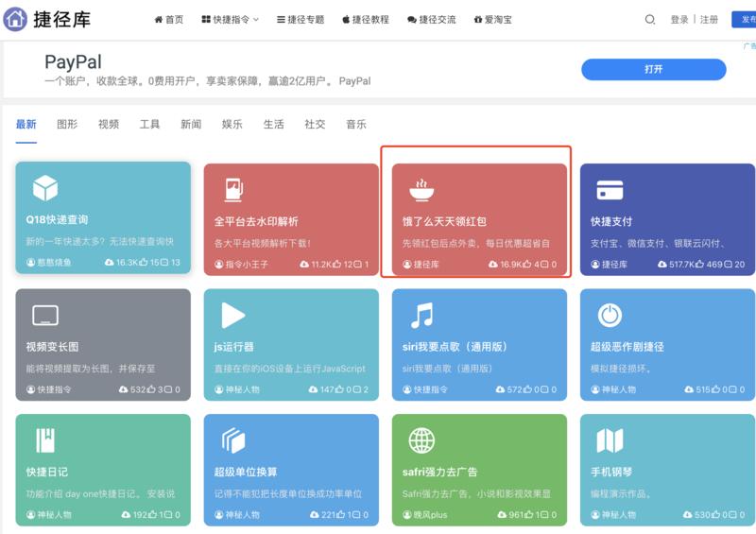
Task: Open the search magnifier icon
Action: click(x=649, y=19)
